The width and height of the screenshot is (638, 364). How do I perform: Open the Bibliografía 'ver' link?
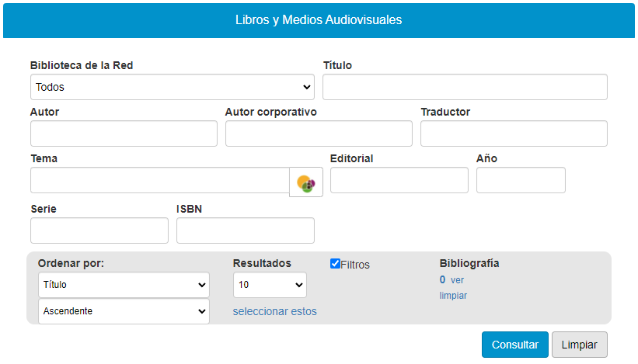coord(457,280)
